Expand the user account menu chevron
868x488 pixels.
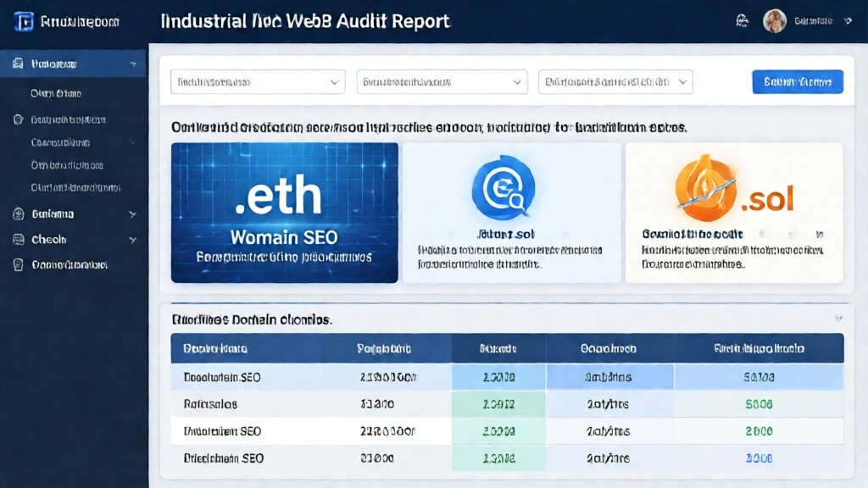tap(848, 21)
